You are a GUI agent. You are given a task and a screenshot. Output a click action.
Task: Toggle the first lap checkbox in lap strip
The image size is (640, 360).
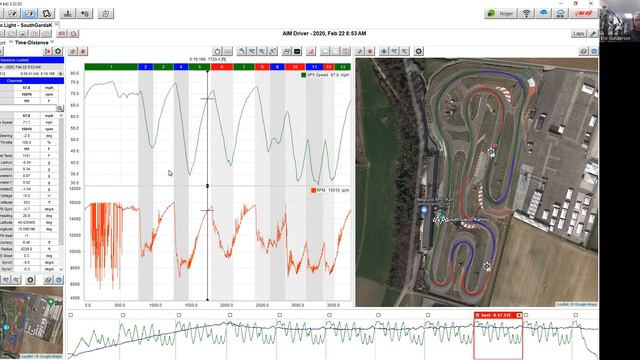click(71, 315)
